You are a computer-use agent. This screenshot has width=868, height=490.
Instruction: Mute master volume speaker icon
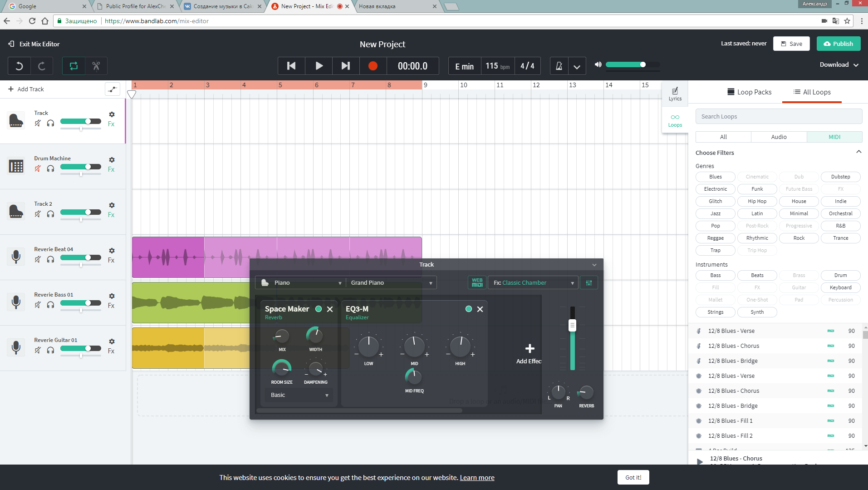(x=598, y=64)
